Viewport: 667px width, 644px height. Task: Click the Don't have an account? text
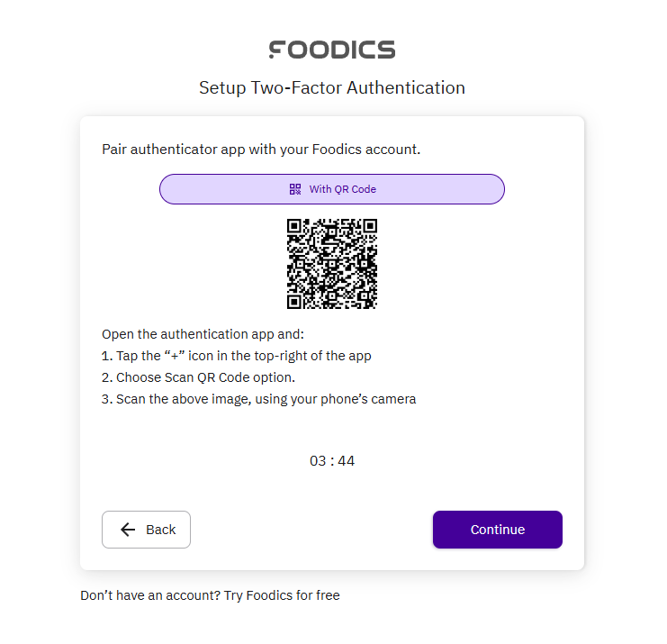pos(149,595)
